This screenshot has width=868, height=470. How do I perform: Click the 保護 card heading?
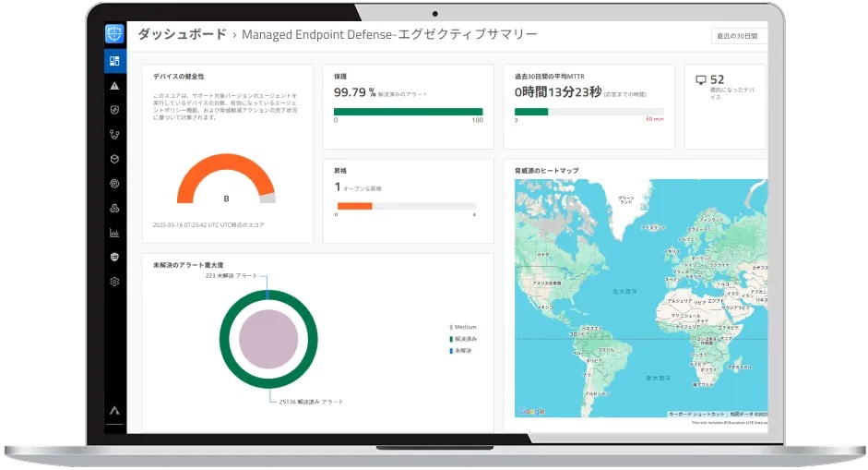point(340,77)
